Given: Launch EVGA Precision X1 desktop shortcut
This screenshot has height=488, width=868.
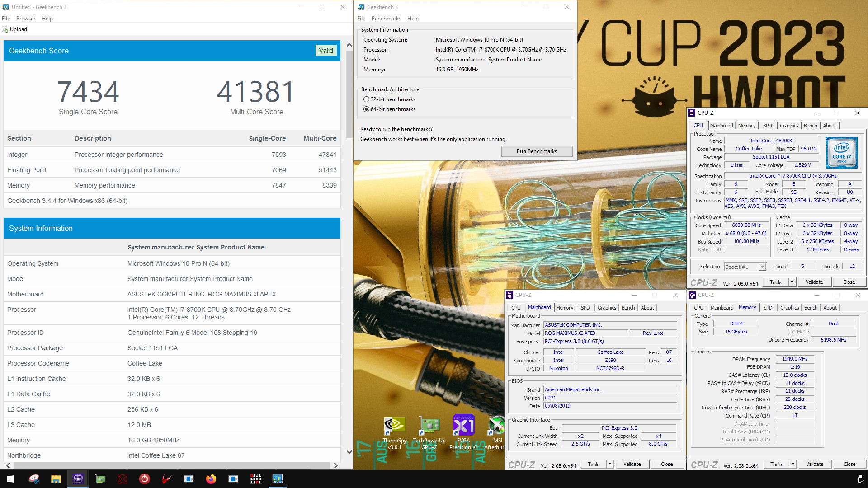Looking at the screenshot, I should [x=463, y=433].
